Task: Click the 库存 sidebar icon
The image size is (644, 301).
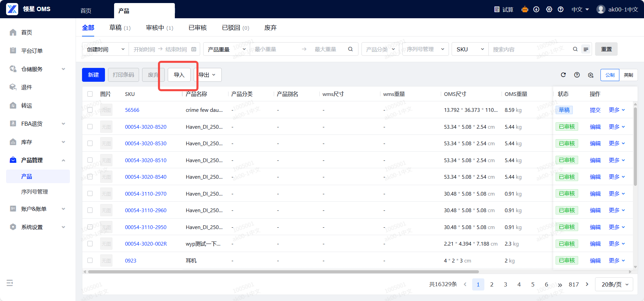Action: coord(13,142)
